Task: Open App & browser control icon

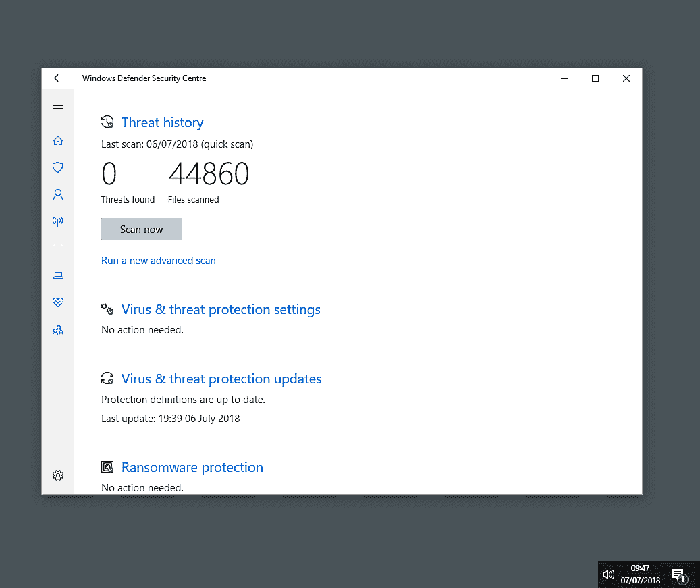Action: [58, 248]
